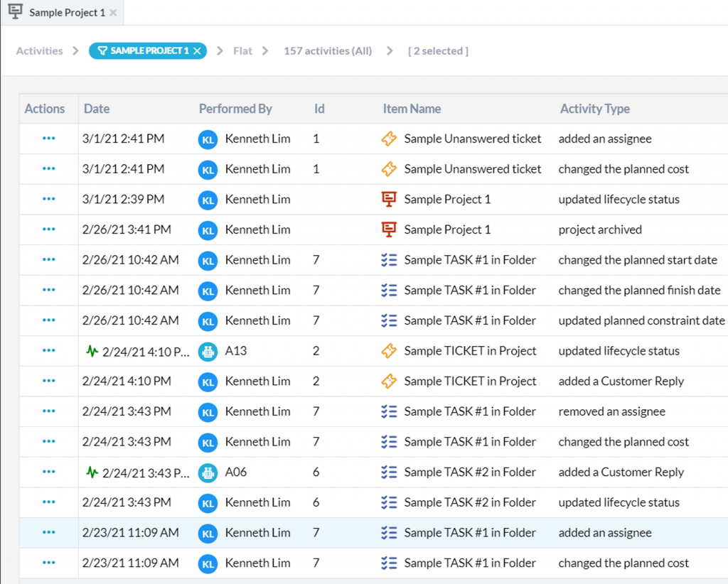Click green activity pulse icon in A06 row

pyautogui.click(x=92, y=472)
